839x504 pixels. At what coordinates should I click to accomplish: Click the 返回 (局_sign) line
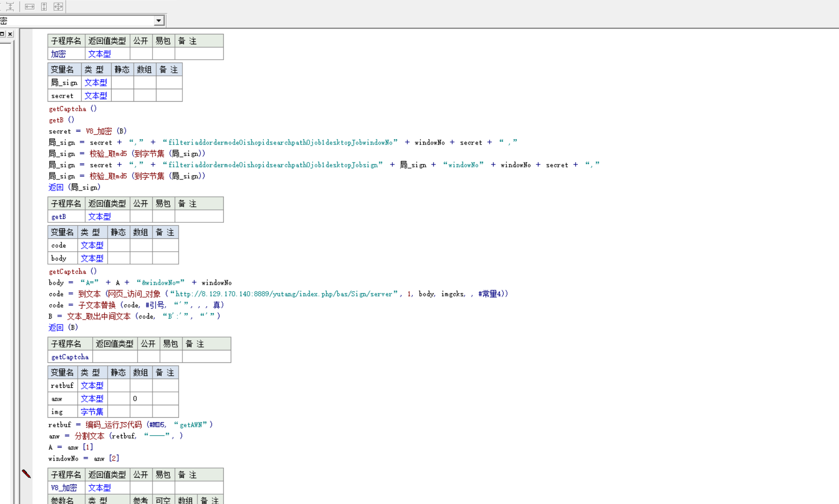(x=75, y=187)
